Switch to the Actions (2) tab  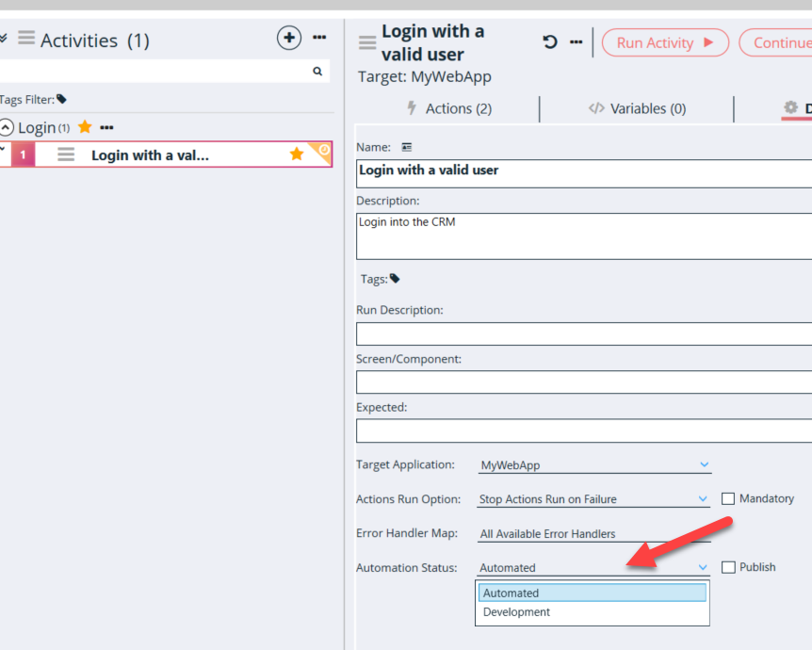tap(448, 109)
